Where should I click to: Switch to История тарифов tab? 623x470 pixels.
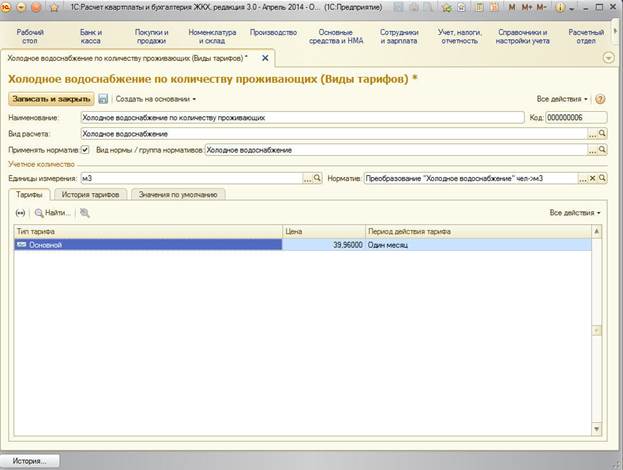pyautogui.click(x=90, y=195)
